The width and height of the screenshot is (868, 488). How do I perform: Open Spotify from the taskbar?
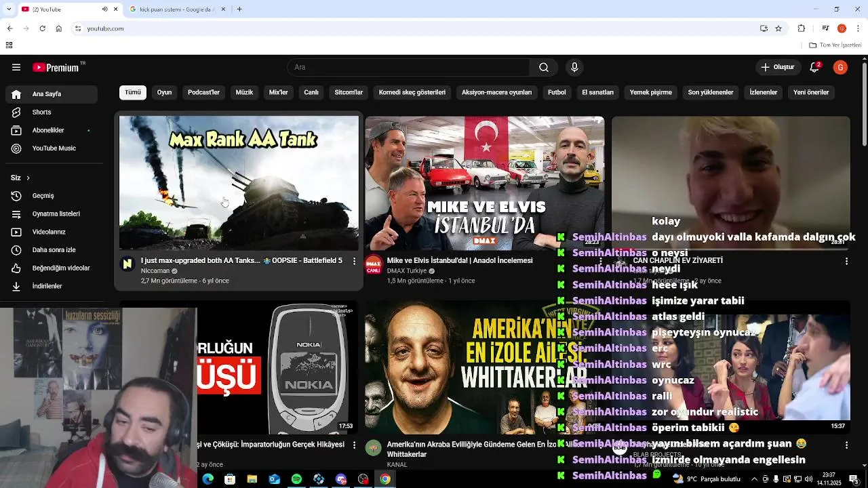click(296, 479)
